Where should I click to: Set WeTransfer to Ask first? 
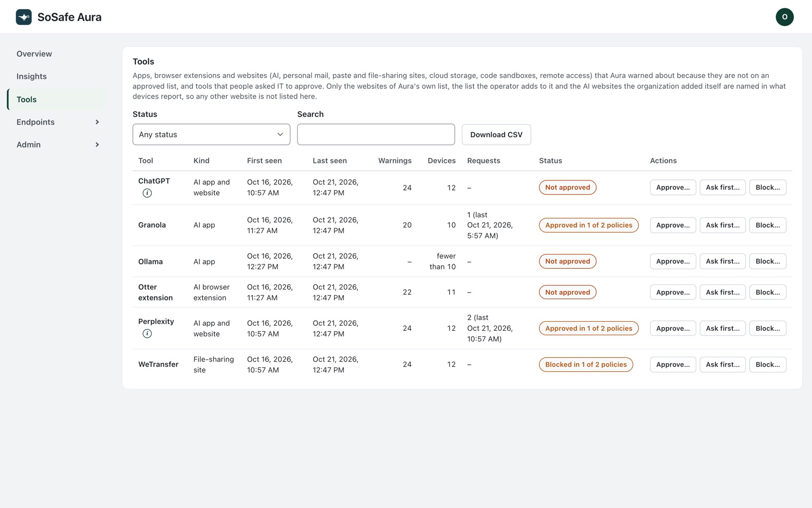723,364
